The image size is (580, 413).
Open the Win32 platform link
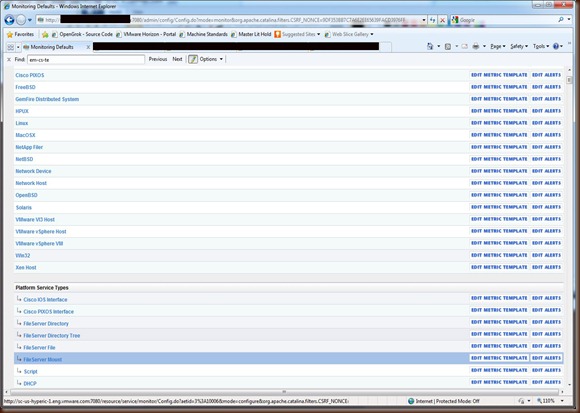pyautogui.click(x=23, y=255)
